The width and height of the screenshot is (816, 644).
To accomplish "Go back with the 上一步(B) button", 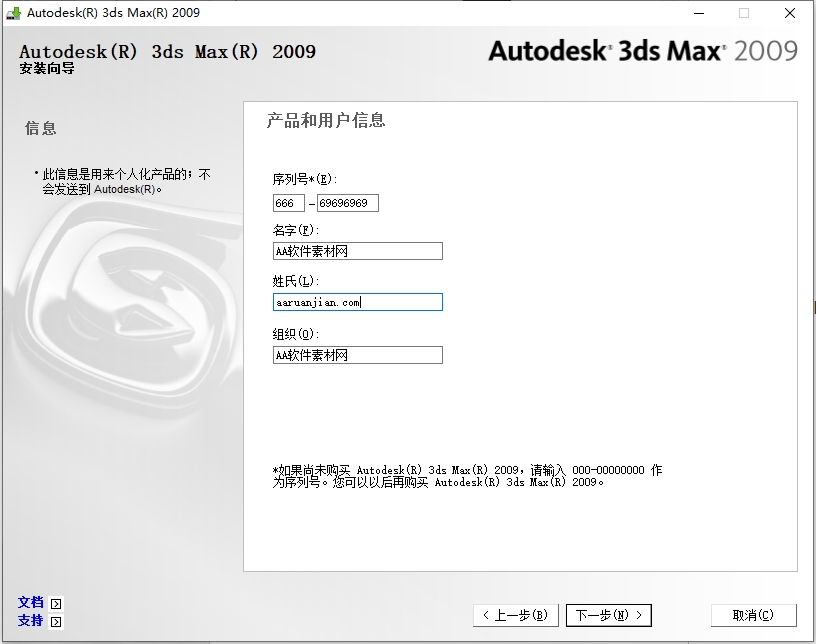I will [x=515, y=615].
